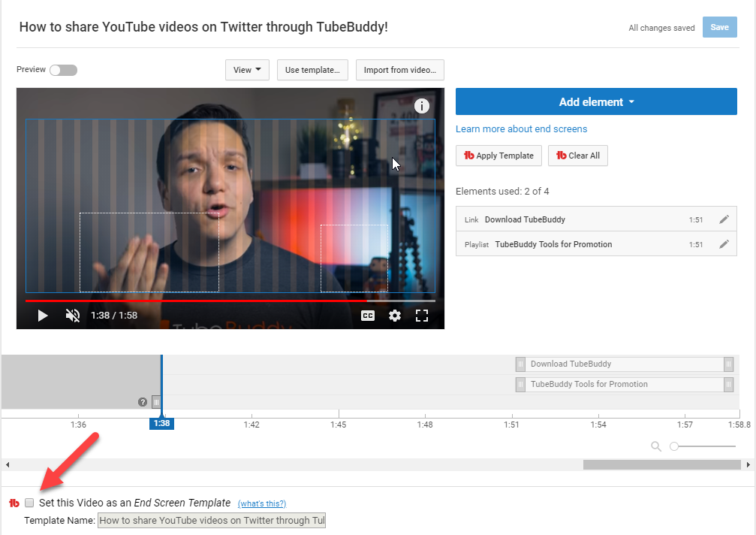The height and width of the screenshot is (535, 756).
Task: Click the play button in video player
Action: (43, 316)
